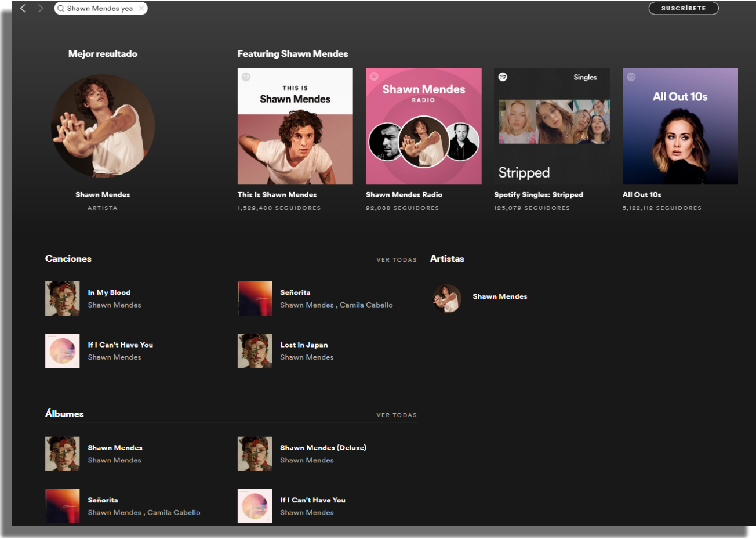Click the Spotify Singles: Stripped title

click(x=539, y=194)
